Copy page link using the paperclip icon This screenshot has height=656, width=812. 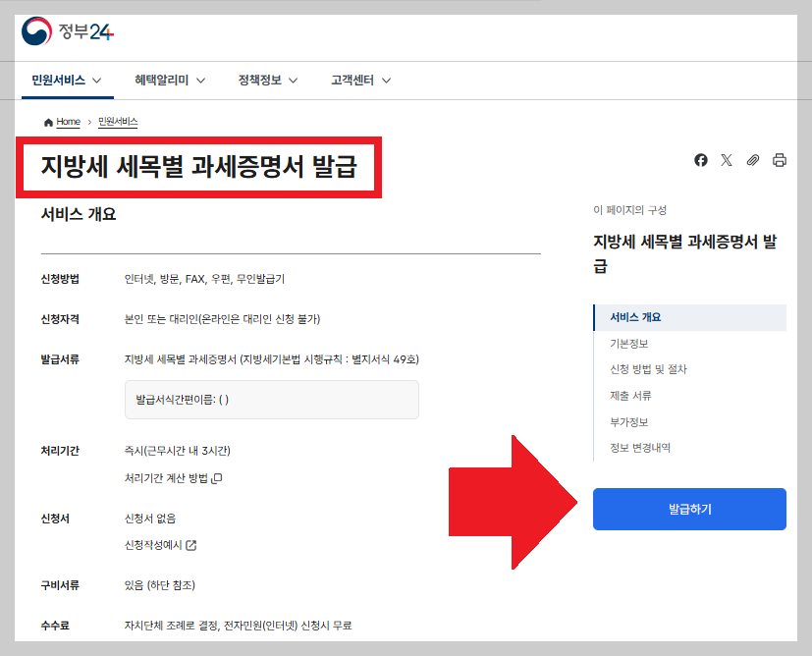pos(753,160)
